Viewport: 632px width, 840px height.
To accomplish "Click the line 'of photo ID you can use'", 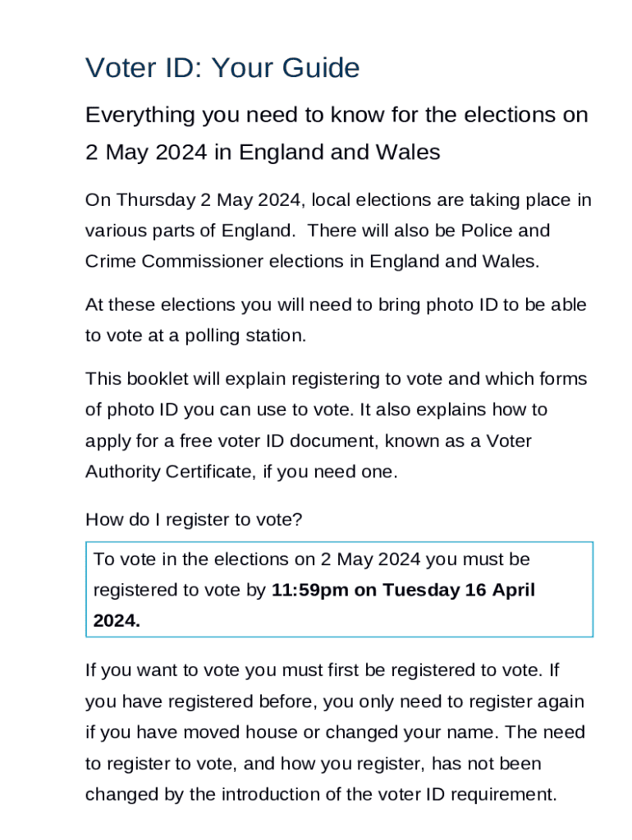I will coord(316,409).
